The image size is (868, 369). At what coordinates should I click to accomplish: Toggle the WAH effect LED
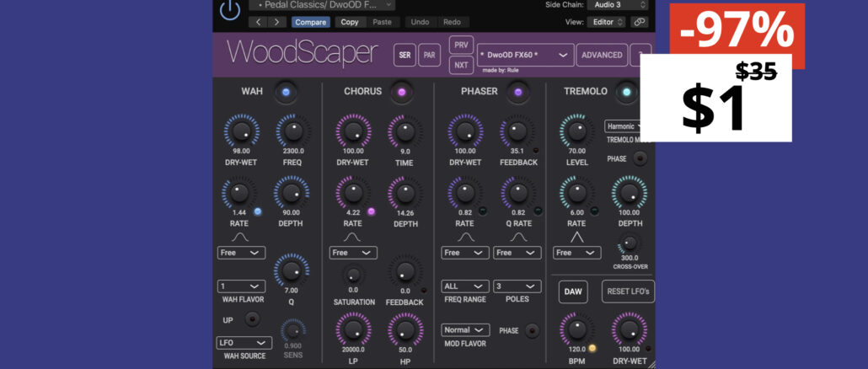click(286, 92)
